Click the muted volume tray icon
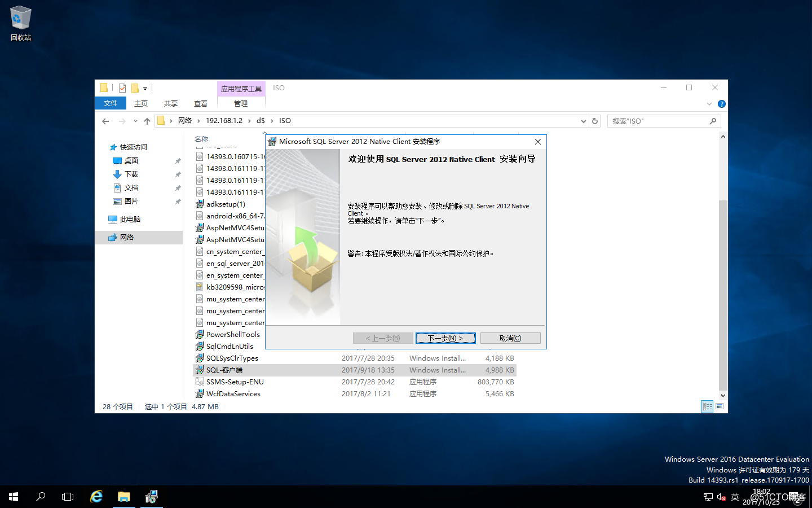 click(721, 497)
